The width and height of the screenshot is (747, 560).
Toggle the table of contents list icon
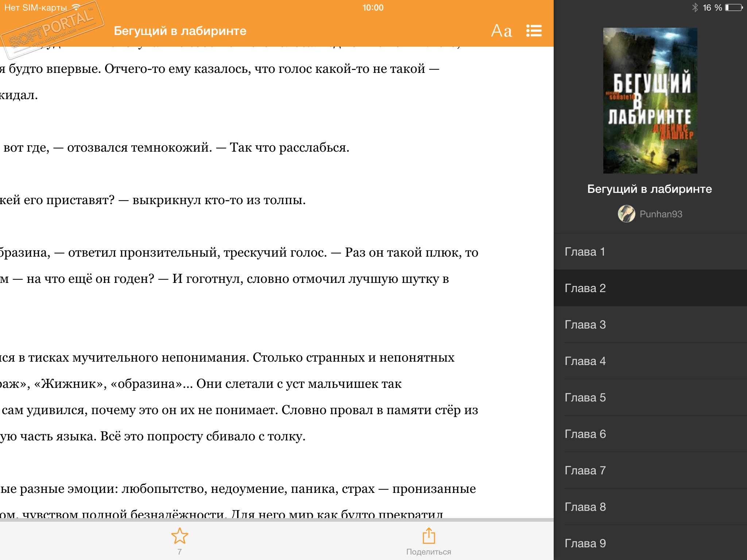(x=534, y=31)
